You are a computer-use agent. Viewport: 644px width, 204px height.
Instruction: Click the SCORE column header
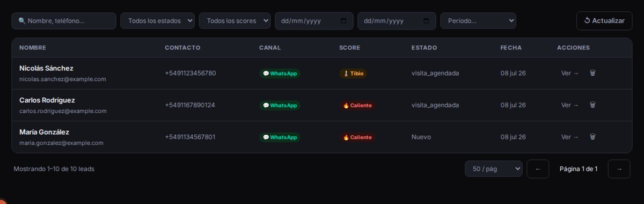click(x=350, y=48)
